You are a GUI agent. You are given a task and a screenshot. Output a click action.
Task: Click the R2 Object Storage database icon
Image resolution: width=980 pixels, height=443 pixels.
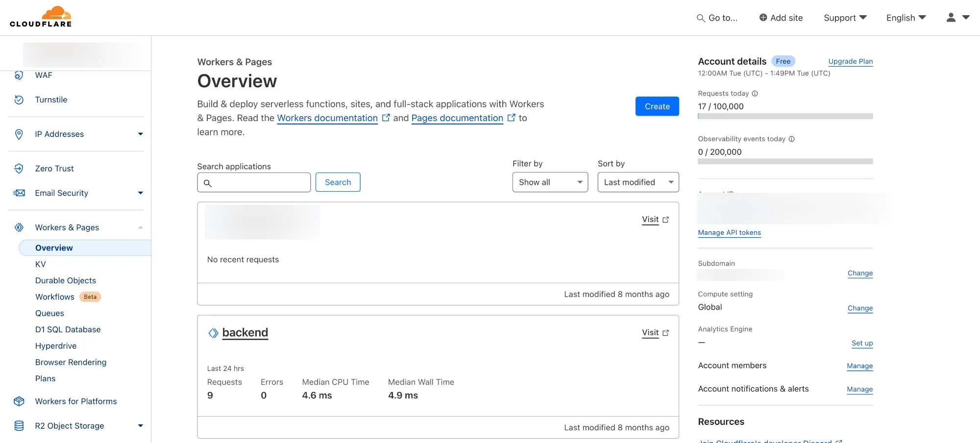[x=19, y=426]
